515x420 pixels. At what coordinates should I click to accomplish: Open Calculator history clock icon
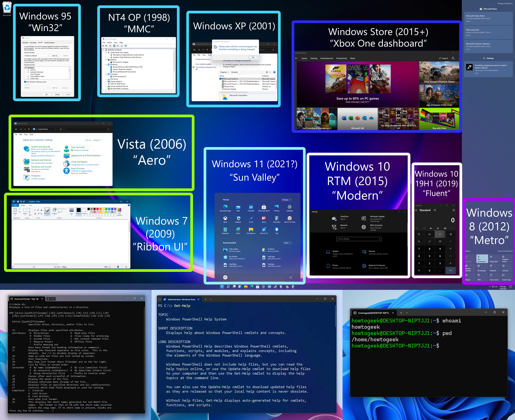click(454, 210)
